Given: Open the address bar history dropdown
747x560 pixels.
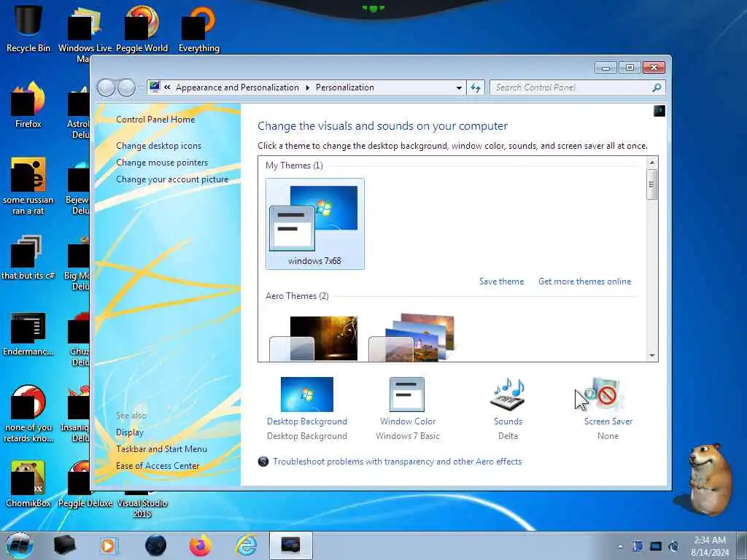Looking at the screenshot, I should coord(459,87).
